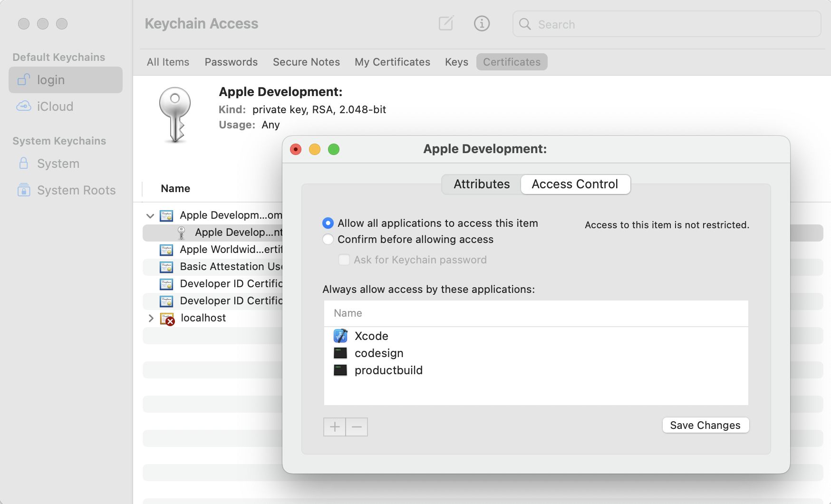The height and width of the screenshot is (504, 831).
Task: Click the Xcode app icon in the access list
Action: (x=340, y=336)
